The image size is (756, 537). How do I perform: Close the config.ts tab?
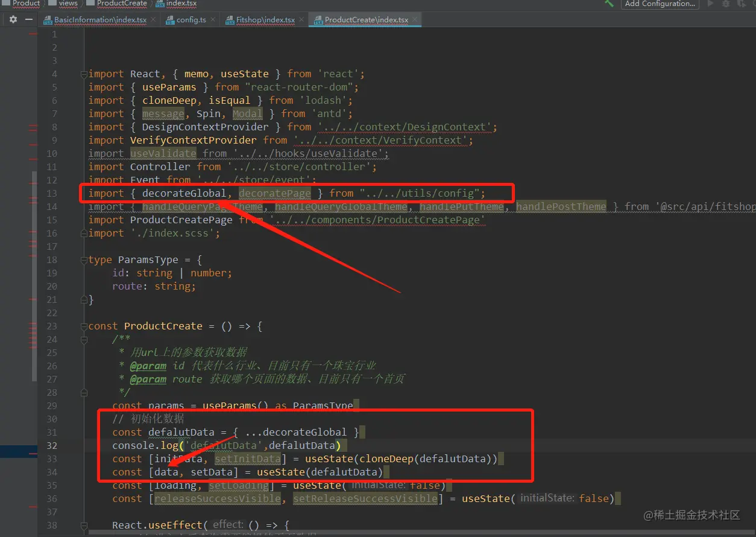(213, 20)
